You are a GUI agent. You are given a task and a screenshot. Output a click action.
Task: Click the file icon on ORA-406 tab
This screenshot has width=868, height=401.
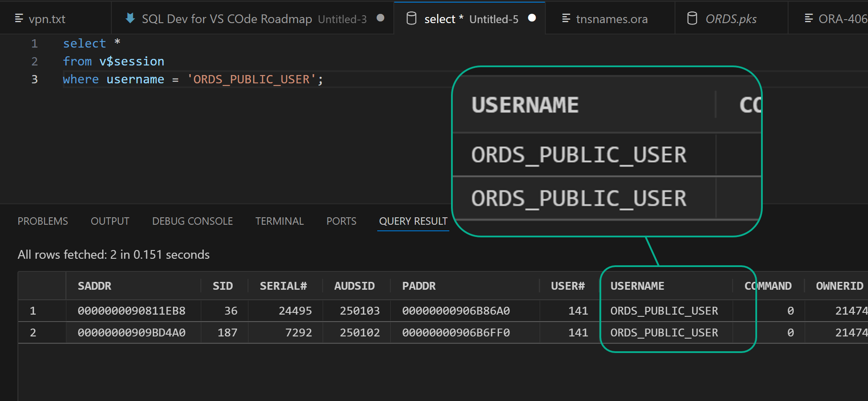tap(809, 18)
